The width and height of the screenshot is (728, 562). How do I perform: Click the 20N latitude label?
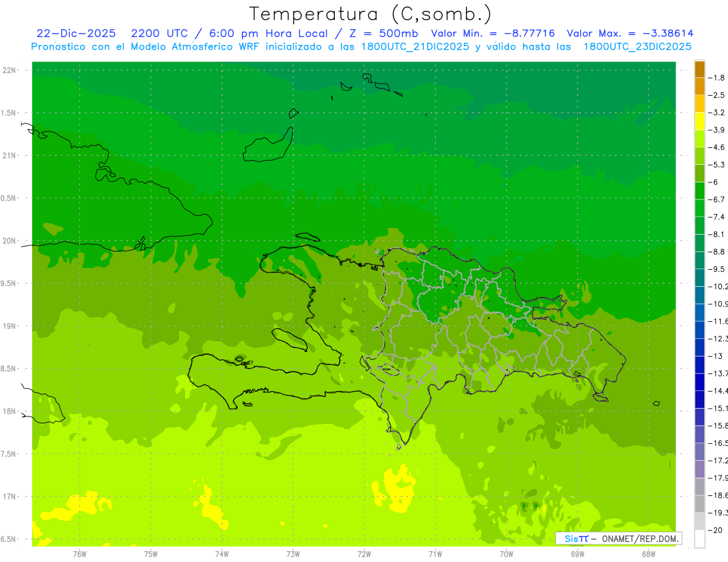[10, 241]
